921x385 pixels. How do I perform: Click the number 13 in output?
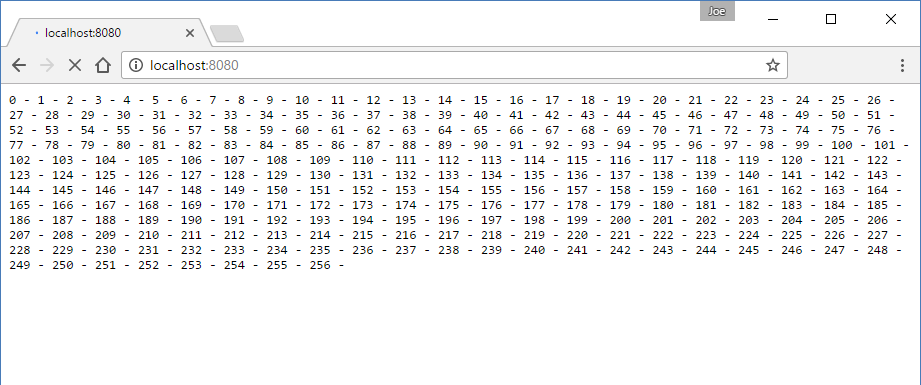(409, 100)
